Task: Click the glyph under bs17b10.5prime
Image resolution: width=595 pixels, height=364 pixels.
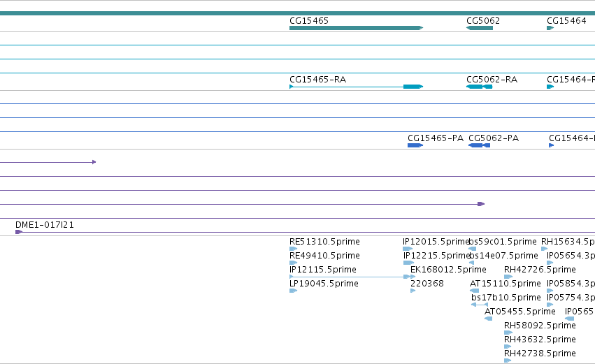Action: [x=480, y=305]
